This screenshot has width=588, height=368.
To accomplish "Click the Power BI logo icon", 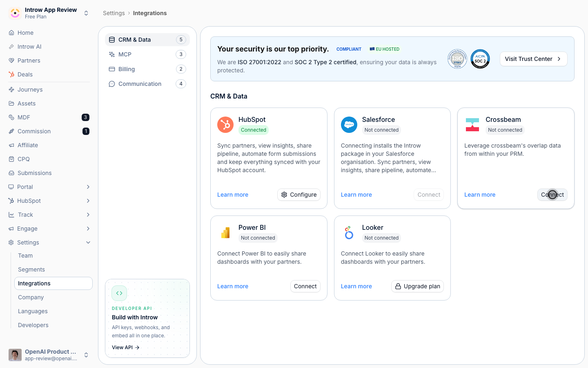I will (225, 233).
